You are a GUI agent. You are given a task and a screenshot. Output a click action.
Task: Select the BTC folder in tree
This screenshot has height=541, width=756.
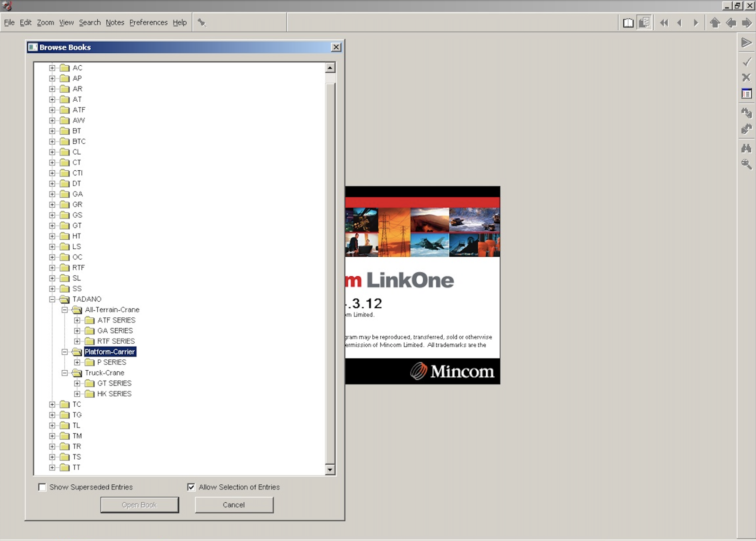(79, 141)
